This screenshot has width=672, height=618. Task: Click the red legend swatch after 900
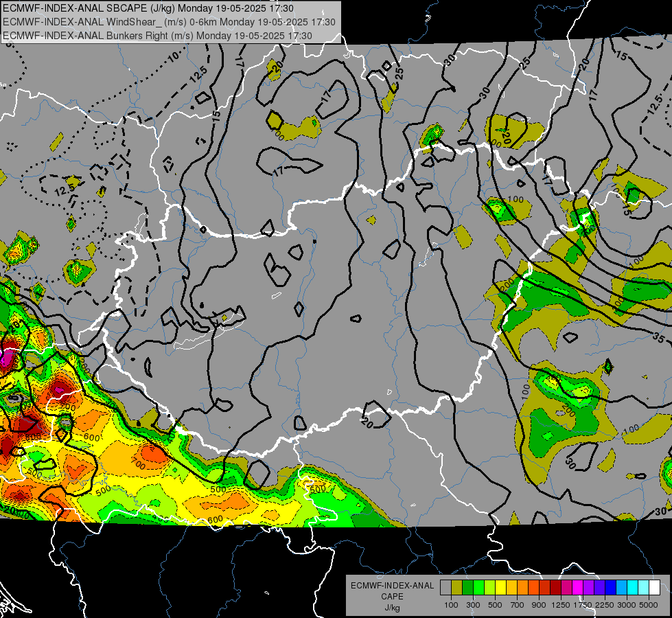click(x=545, y=588)
